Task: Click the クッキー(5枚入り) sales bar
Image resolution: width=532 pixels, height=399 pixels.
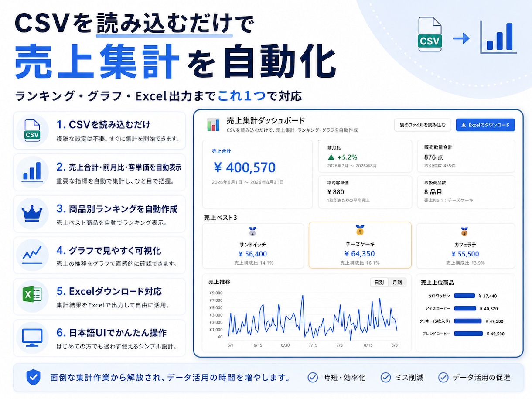Action: [467, 321]
